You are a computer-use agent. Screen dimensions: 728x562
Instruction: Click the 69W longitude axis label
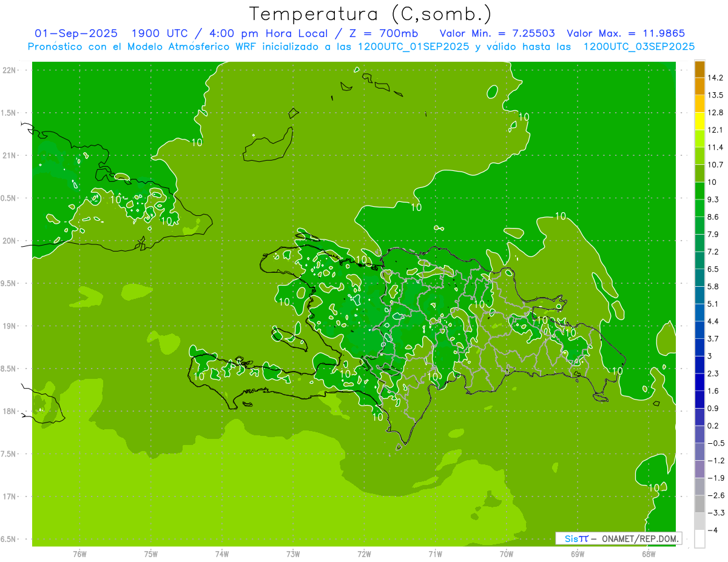tap(578, 554)
